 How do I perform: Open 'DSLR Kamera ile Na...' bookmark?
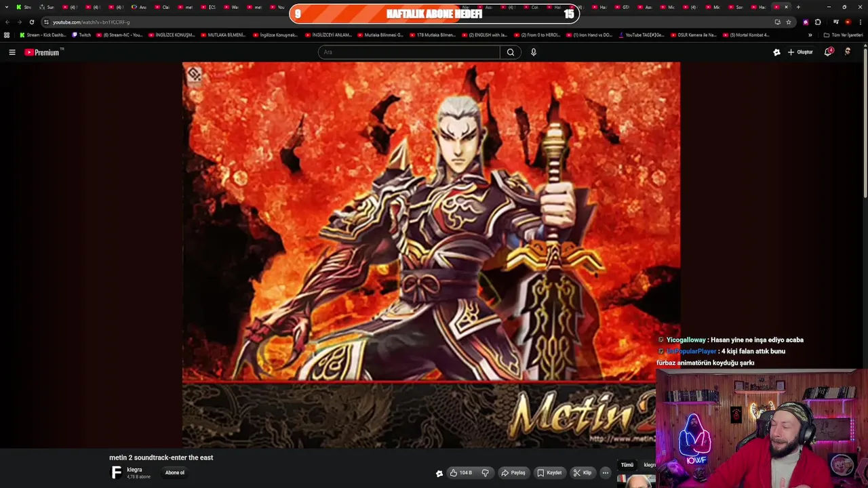[x=693, y=35]
